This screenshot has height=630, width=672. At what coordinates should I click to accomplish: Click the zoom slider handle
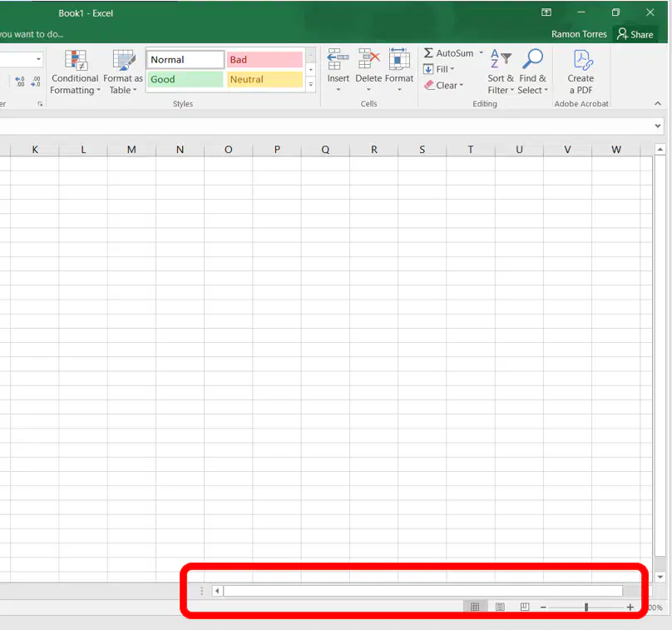point(586,608)
